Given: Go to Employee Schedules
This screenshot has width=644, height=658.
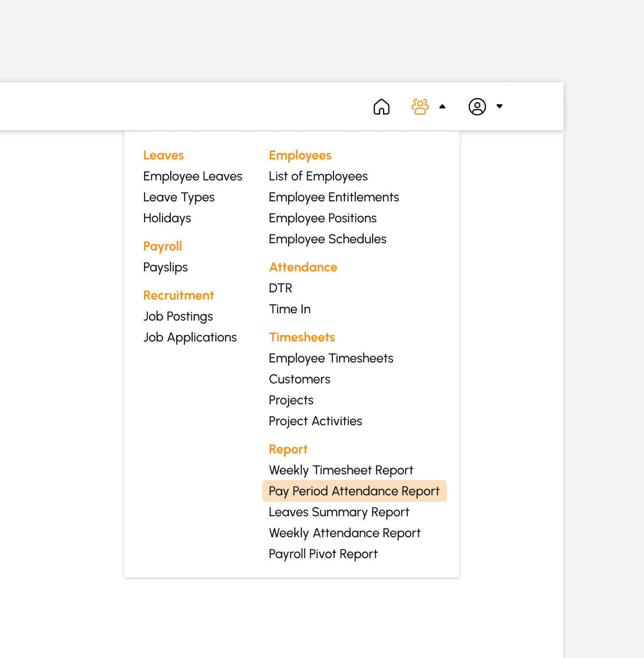Looking at the screenshot, I should (x=328, y=239).
